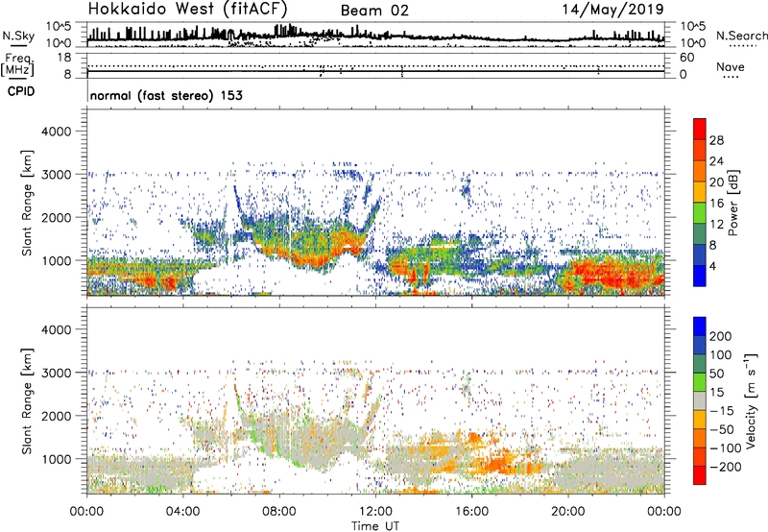Click '1000' on velocity panel range axis
Viewport: 768px width, 532px height.
[x=56, y=458]
